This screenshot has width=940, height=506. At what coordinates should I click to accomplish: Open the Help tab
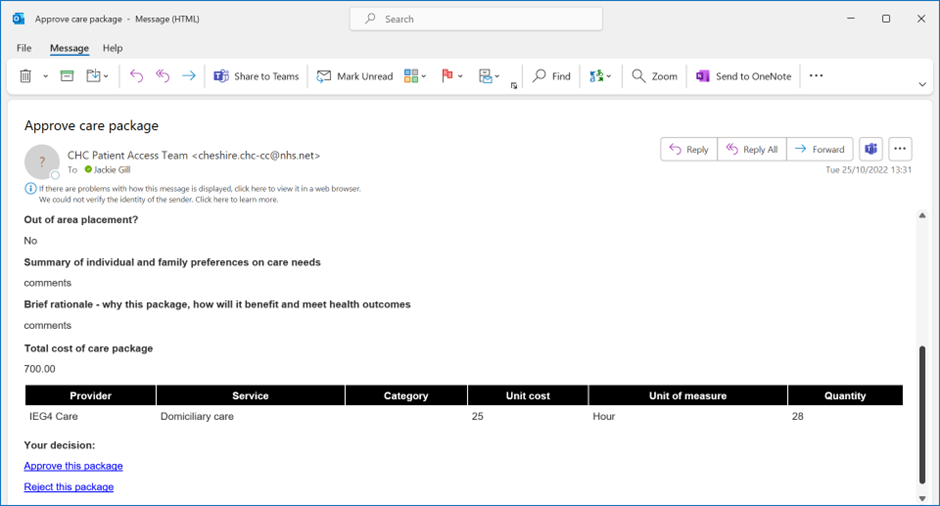[x=113, y=48]
